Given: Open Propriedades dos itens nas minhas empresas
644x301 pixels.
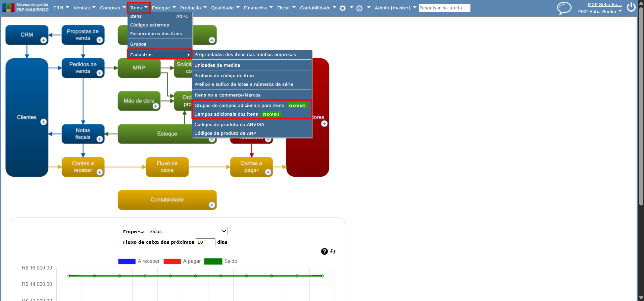Looking at the screenshot, I should (252, 54).
